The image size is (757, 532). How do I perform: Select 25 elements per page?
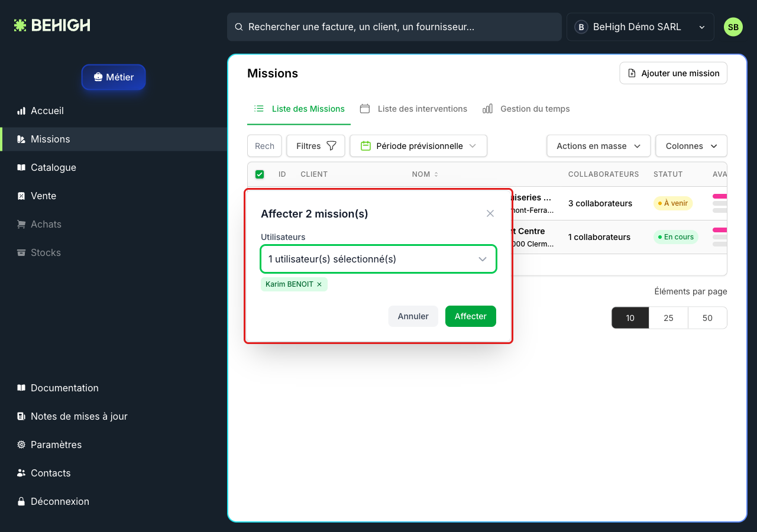(669, 317)
